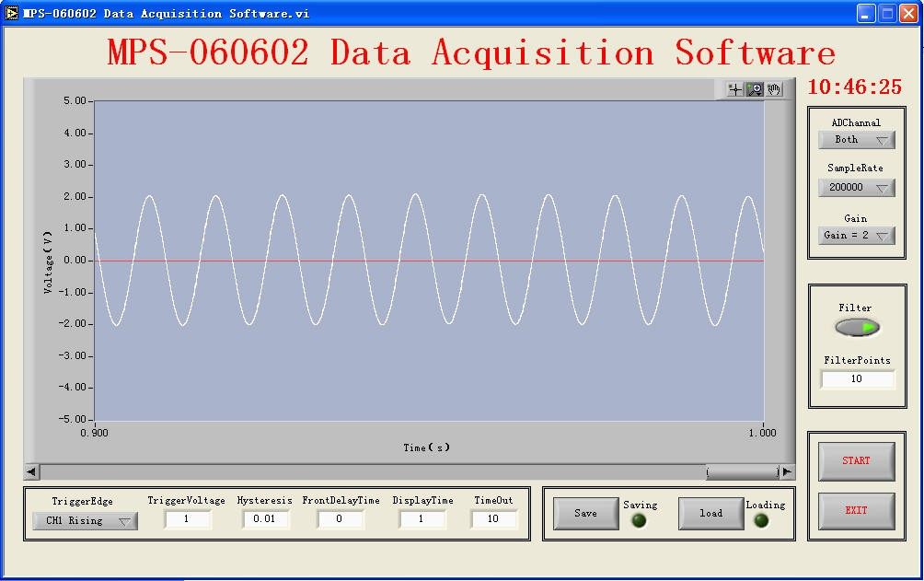
Task: Click the graph scrollbar right arrow
Action: [787, 471]
